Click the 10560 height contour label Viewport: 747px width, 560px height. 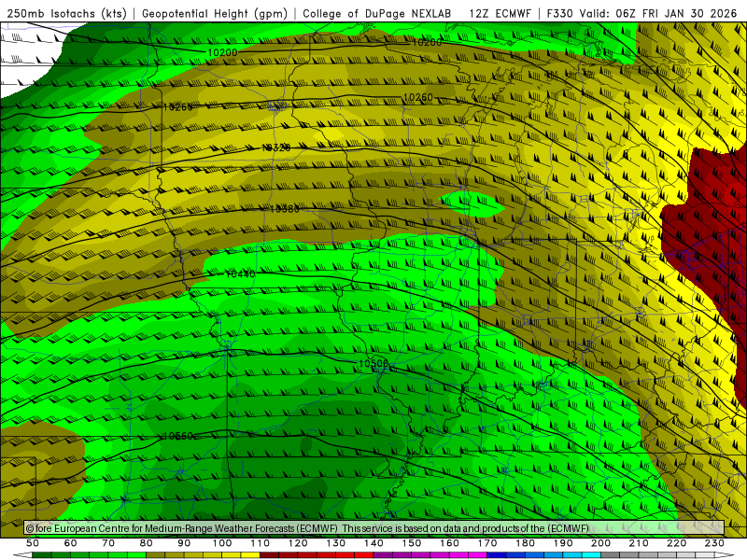coord(178,436)
